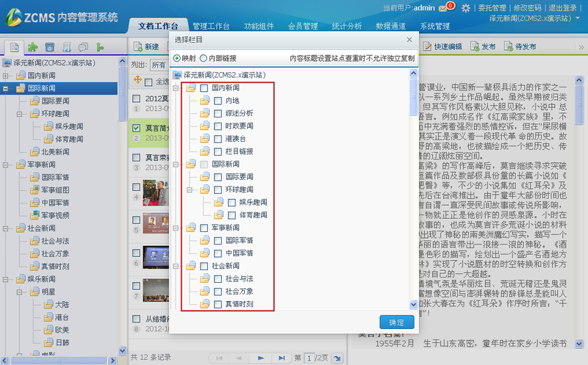Click the 退出登录 logout link
Viewport: 588px width, 365px height.
562,7
